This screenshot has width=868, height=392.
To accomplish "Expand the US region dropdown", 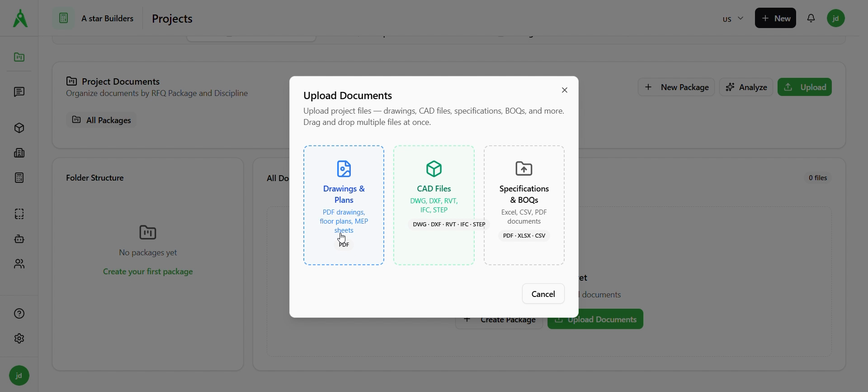I will [x=732, y=19].
